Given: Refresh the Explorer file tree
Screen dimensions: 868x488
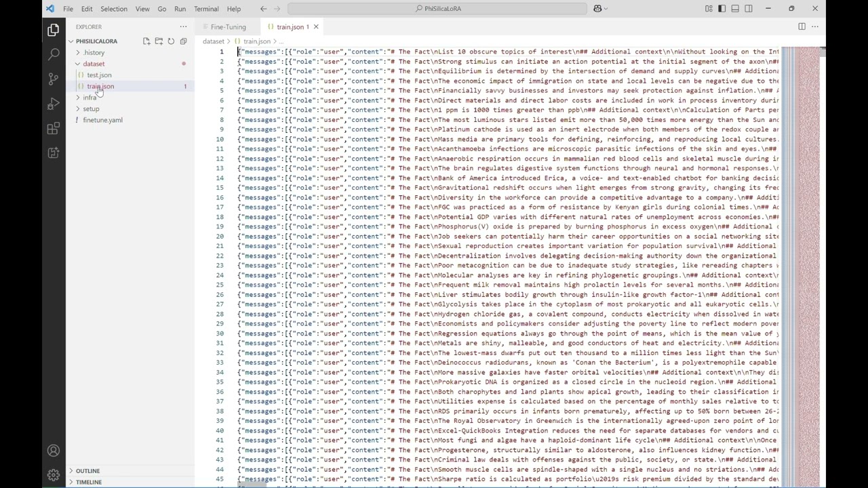Looking at the screenshot, I should tap(171, 41).
